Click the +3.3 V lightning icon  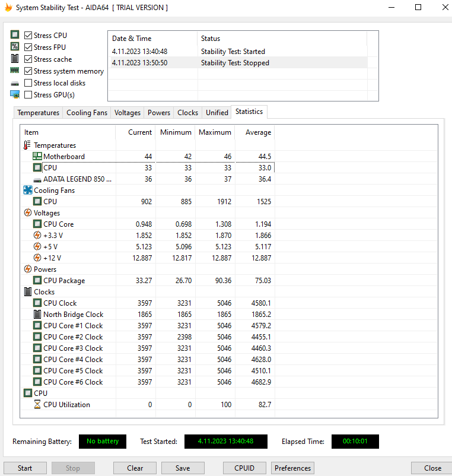pyautogui.click(x=37, y=235)
